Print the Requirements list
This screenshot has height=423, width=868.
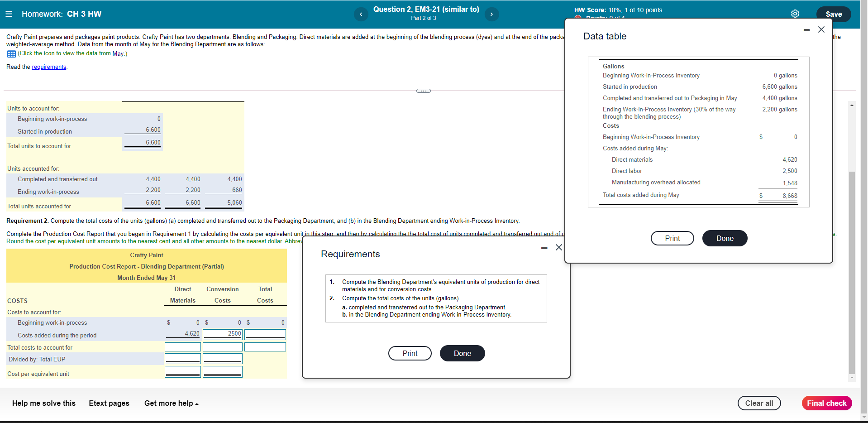pyautogui.click(x=410, y=353)
